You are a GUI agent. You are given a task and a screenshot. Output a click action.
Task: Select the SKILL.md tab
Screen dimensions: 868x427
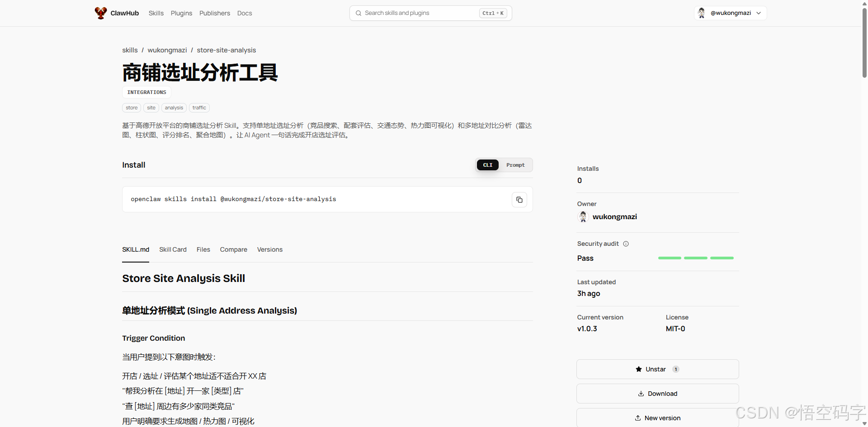pos(136,249)
